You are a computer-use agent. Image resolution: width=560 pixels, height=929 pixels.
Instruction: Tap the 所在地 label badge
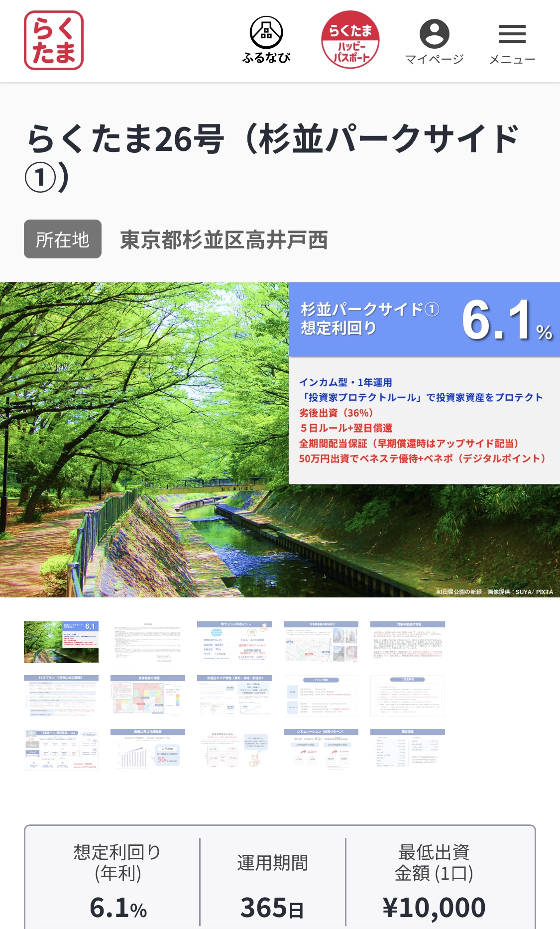tap(63, 239)
